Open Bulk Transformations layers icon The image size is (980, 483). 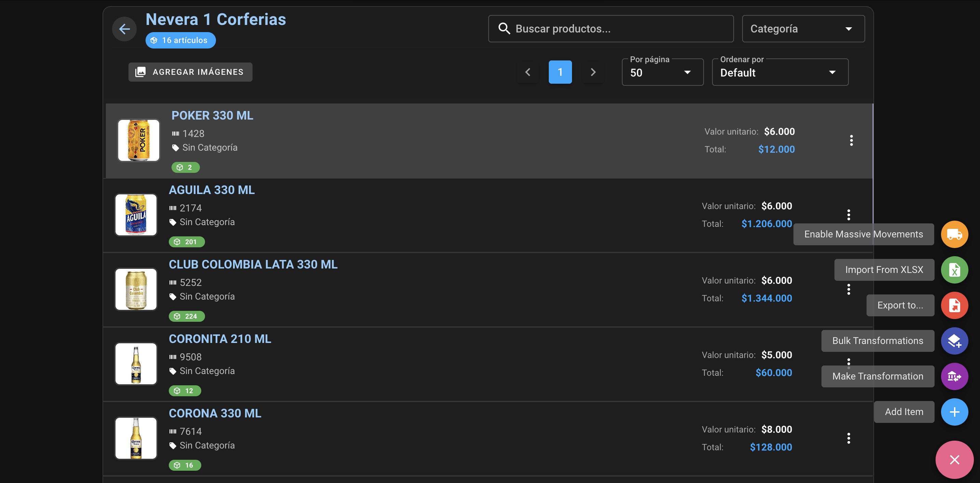pos(954,341)
